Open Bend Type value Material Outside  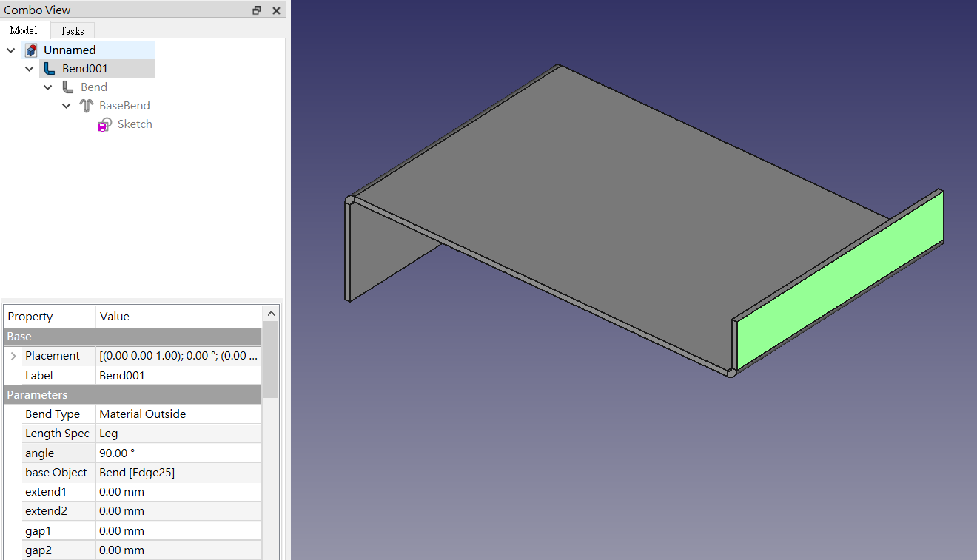pos(179,414)
